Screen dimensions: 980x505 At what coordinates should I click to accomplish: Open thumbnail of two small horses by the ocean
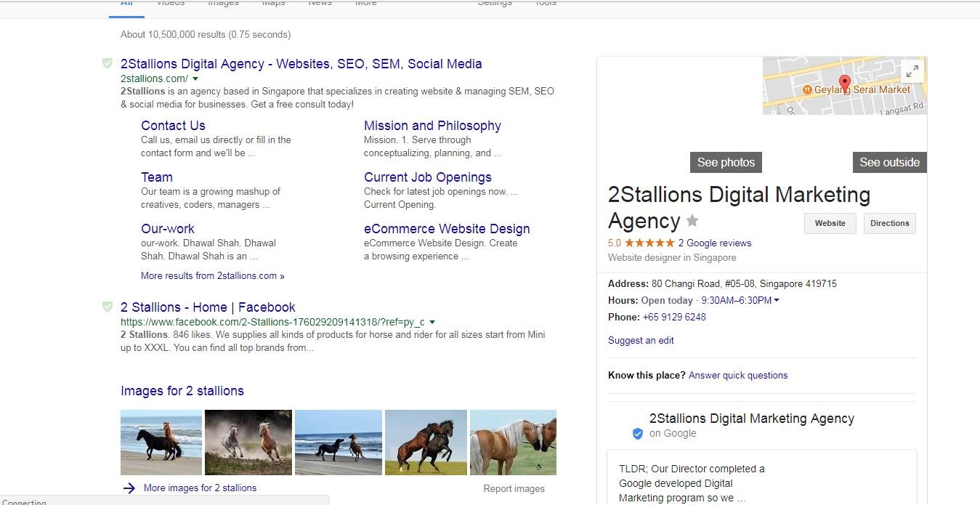[x=339, y=443]
